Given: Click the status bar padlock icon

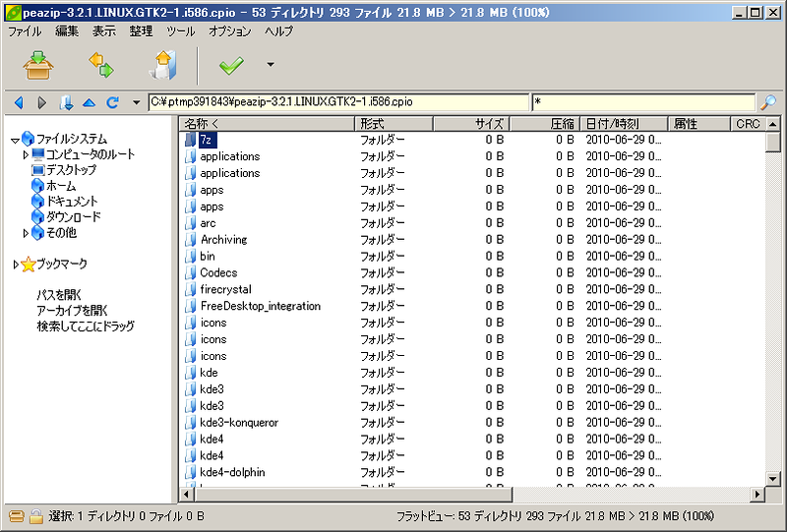Looking at the screenshot, I should click(35, 516).
